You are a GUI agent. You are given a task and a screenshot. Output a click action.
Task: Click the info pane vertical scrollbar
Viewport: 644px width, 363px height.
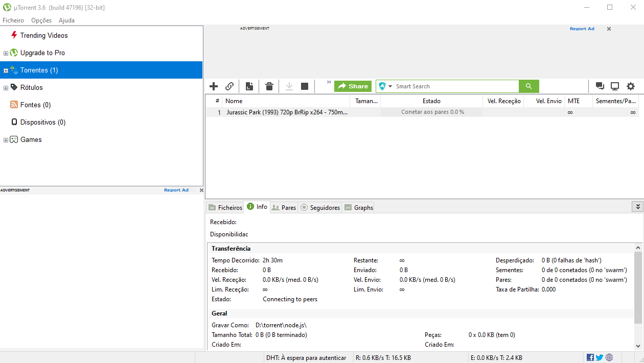tap(638, 288)
